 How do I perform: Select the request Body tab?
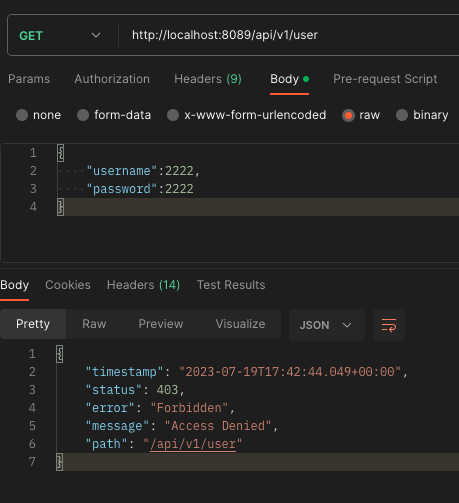[x=289, y=79]
